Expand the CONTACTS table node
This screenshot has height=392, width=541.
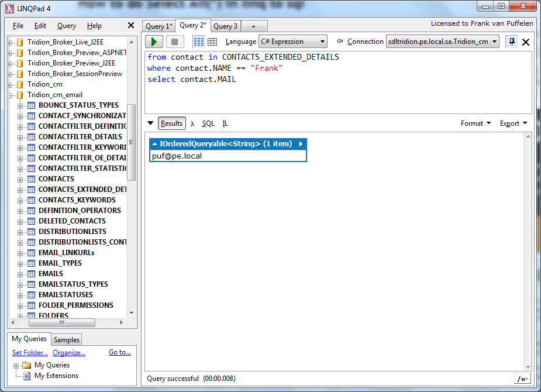tap(20, 179)
